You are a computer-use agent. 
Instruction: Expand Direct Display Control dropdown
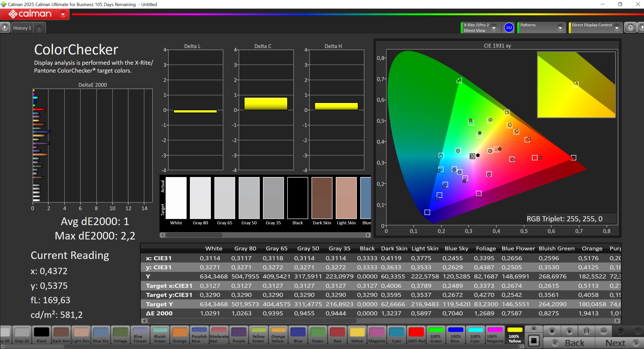617,28
